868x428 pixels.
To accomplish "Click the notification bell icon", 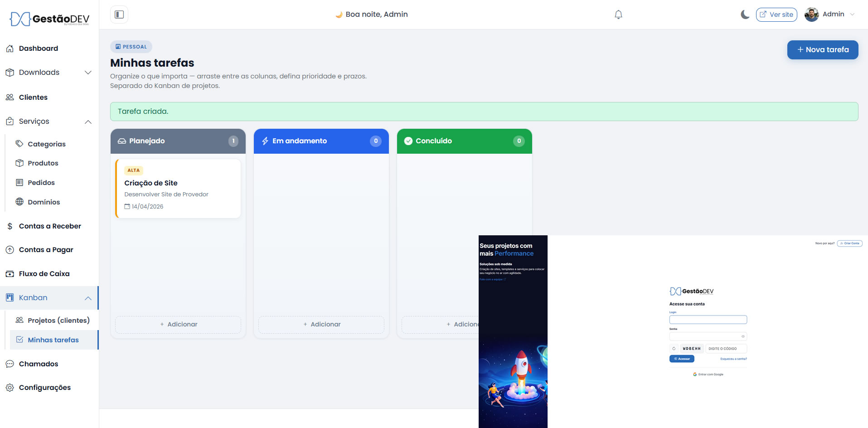I will tap(617, 15).
